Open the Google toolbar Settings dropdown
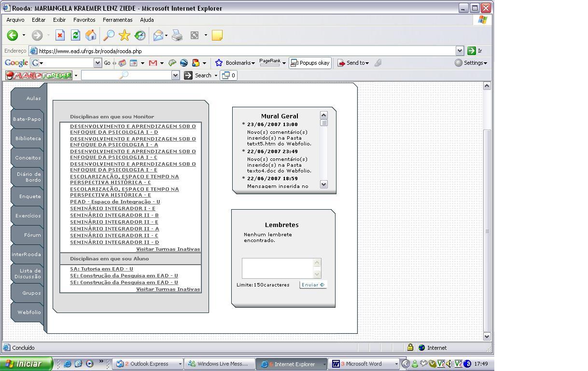The height and width of the screenshot is (371, 588). pos(471,63)
